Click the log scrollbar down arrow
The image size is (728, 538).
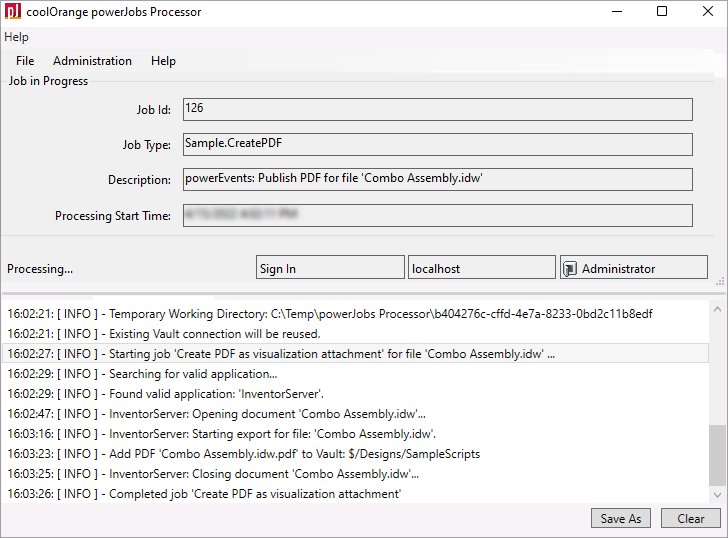717,495
